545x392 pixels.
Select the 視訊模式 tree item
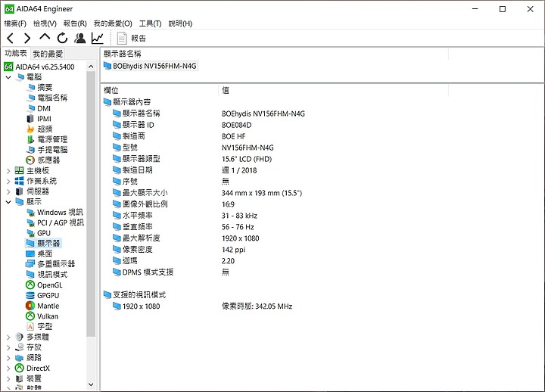coord(52,275)
